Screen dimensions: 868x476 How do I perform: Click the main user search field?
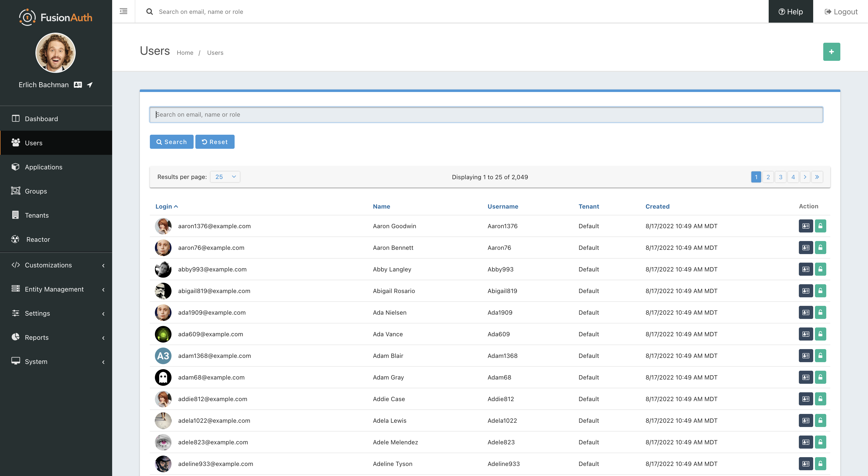pos(486,115)
